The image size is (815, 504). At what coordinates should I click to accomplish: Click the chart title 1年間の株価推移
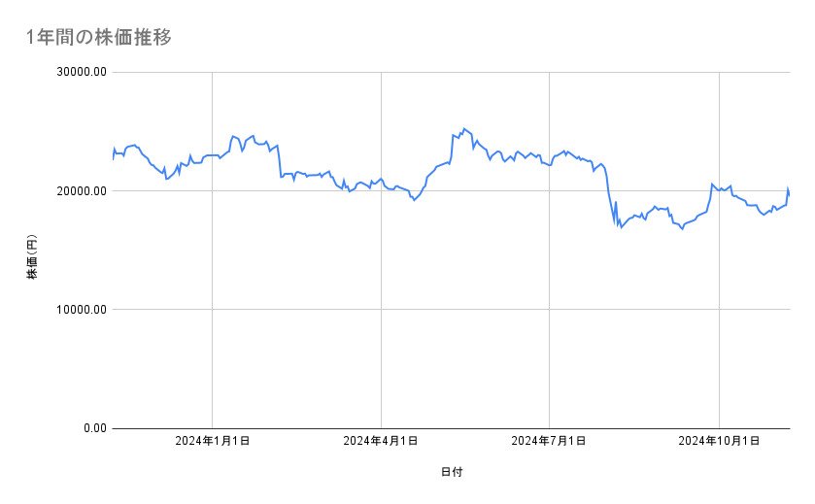point(100,38)
